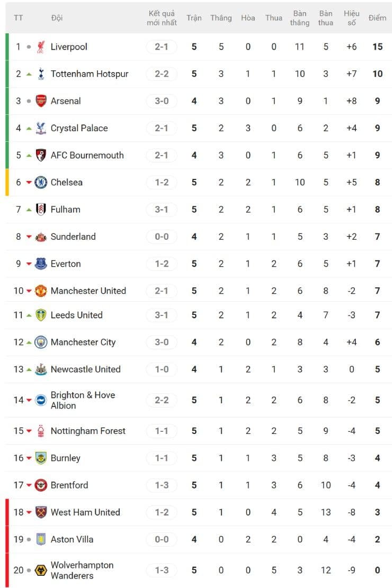Click the West Ham United crest
Screen dimensions: 392x588
click(x=41, y=512)
